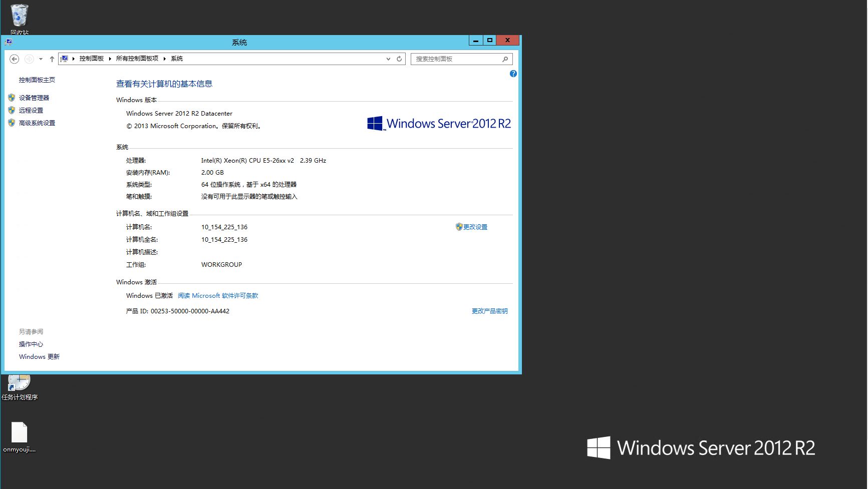This screenshot has width=868, height=489.
Task: Minimize the 系统 window
Action: [476, 41]
